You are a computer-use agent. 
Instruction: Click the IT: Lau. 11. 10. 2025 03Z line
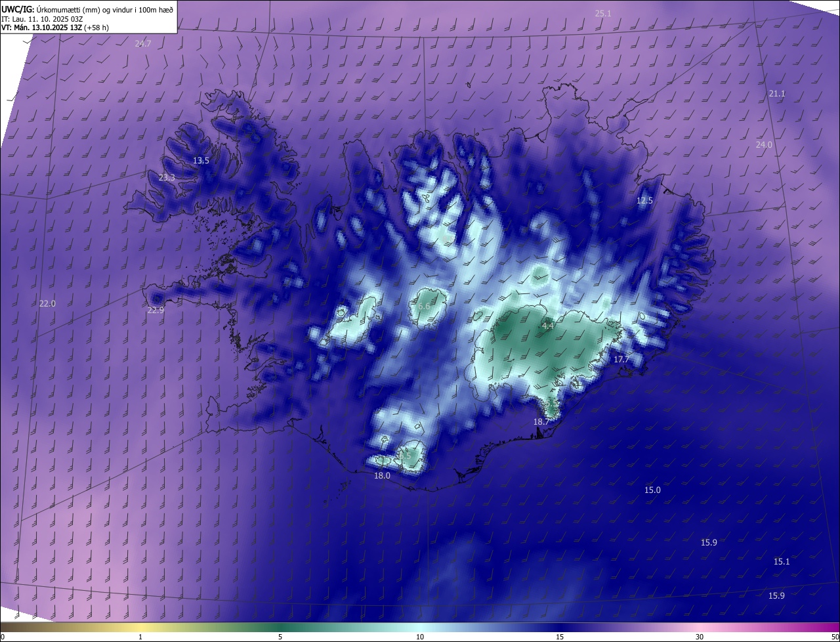click(43, 19)
